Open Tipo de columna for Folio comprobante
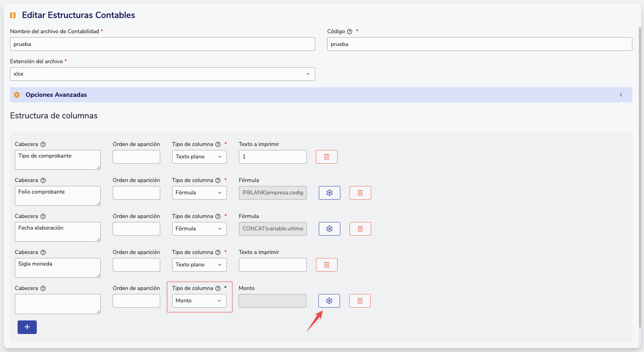Image resolution: width=644 pixels, height=352 pixels. coord(199,193)
